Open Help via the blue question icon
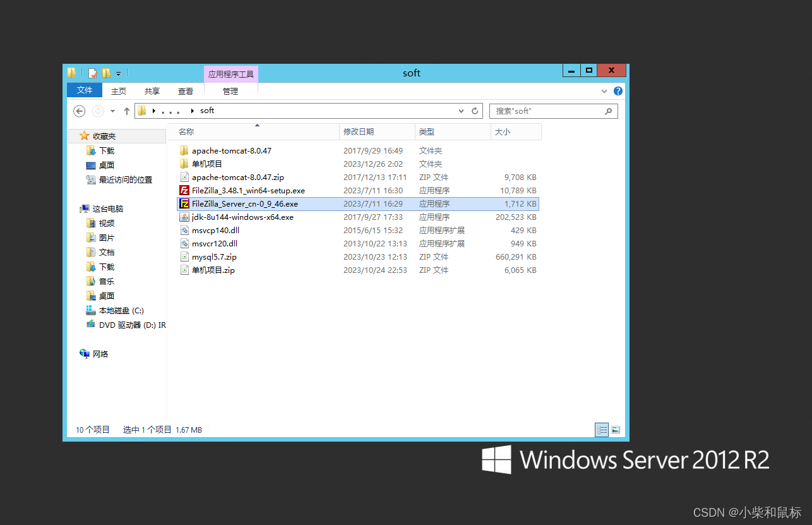 coord(618,91)
